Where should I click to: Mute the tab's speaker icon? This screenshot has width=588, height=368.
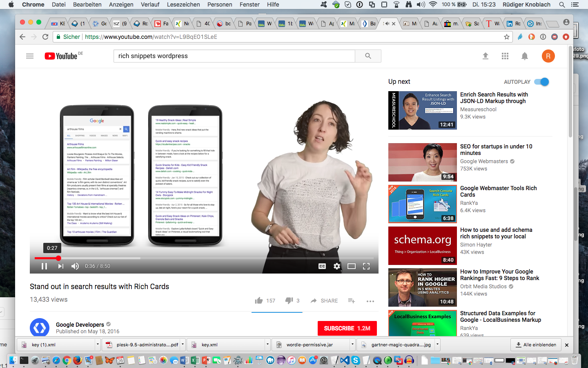[x=386, y=24]
